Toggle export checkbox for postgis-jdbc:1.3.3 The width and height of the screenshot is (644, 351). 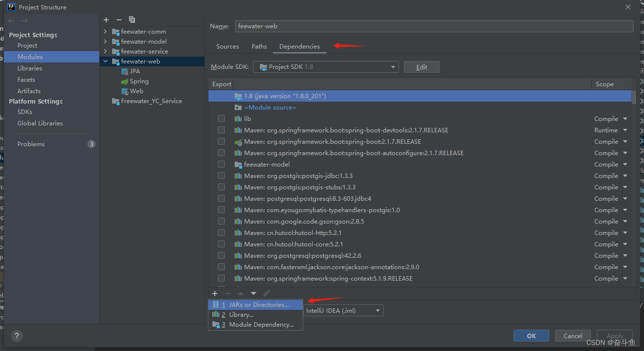(x=221, y=176)
